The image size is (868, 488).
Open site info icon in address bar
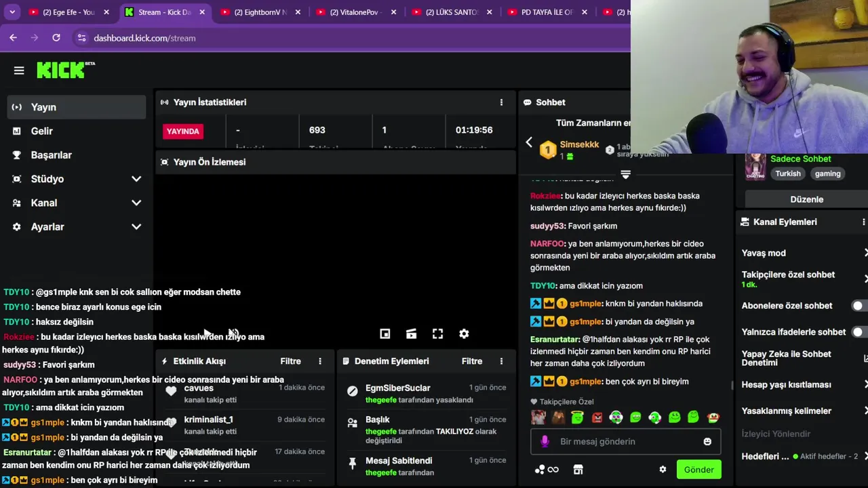[81, 38]
